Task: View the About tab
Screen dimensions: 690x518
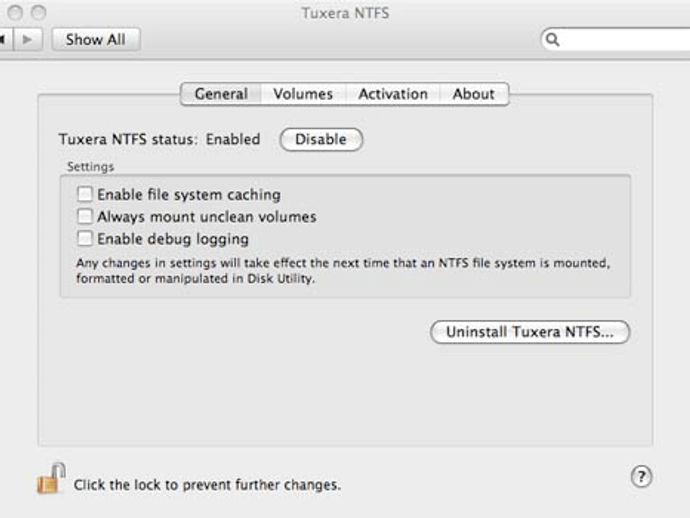Action: (x=474, y=94)
